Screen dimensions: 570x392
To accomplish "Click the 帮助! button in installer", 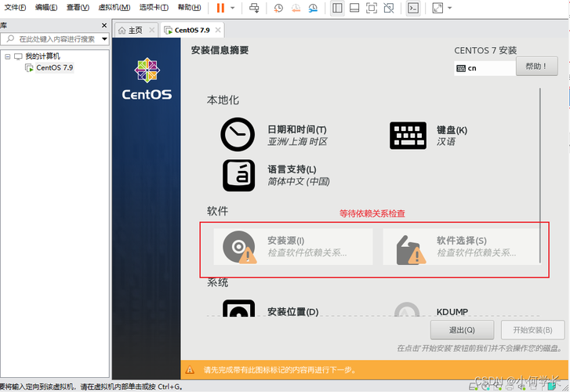I will (536, 66).
